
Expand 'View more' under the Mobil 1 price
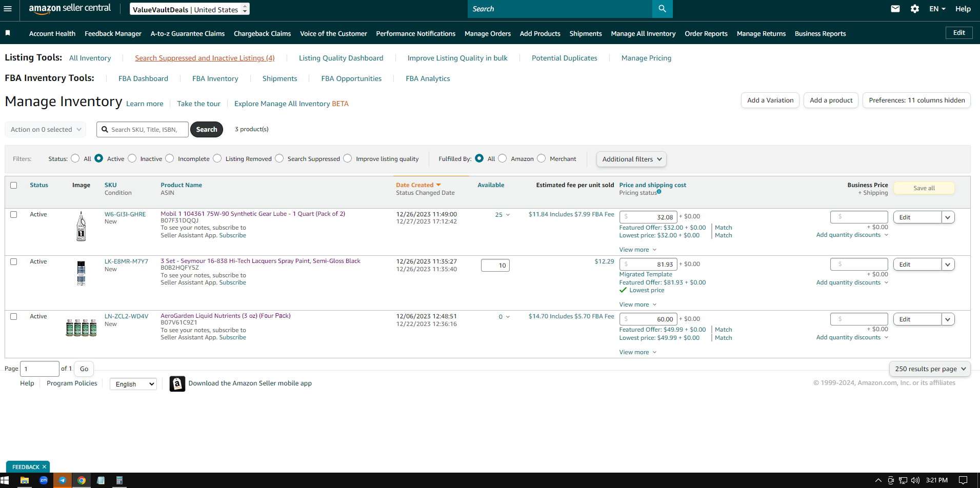pos(637,250)
